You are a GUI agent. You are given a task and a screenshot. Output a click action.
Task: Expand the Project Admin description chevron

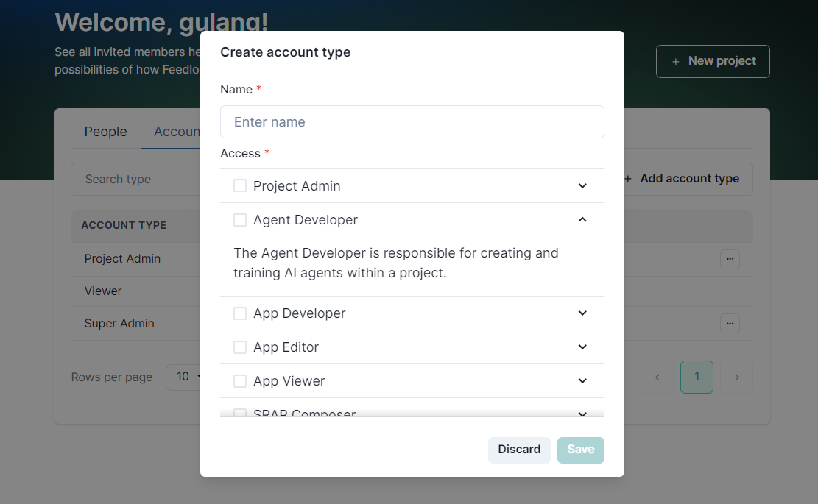click(582, 186)
